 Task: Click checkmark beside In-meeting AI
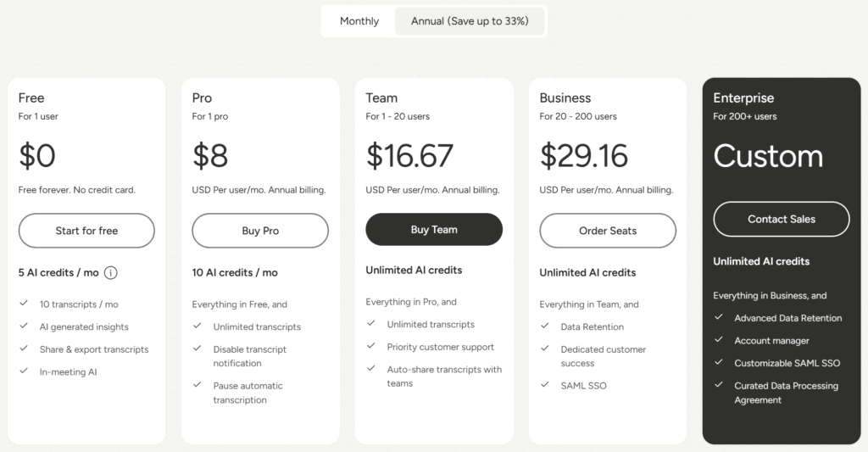point(23,371)
